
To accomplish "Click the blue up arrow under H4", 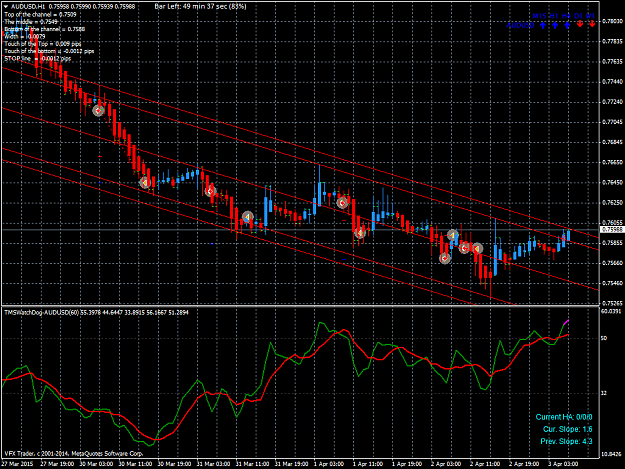I will tap(567, 25).
